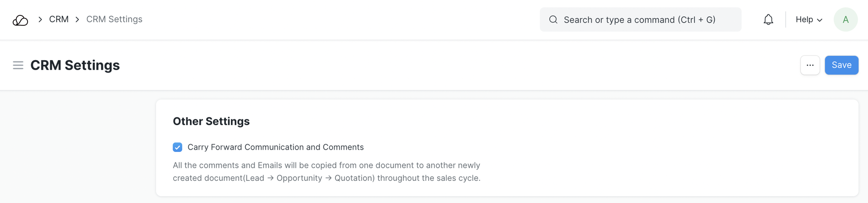Click the chevron before the CRM breadcrumb
The width and height of the screenshot is (868, 203).
40,19
